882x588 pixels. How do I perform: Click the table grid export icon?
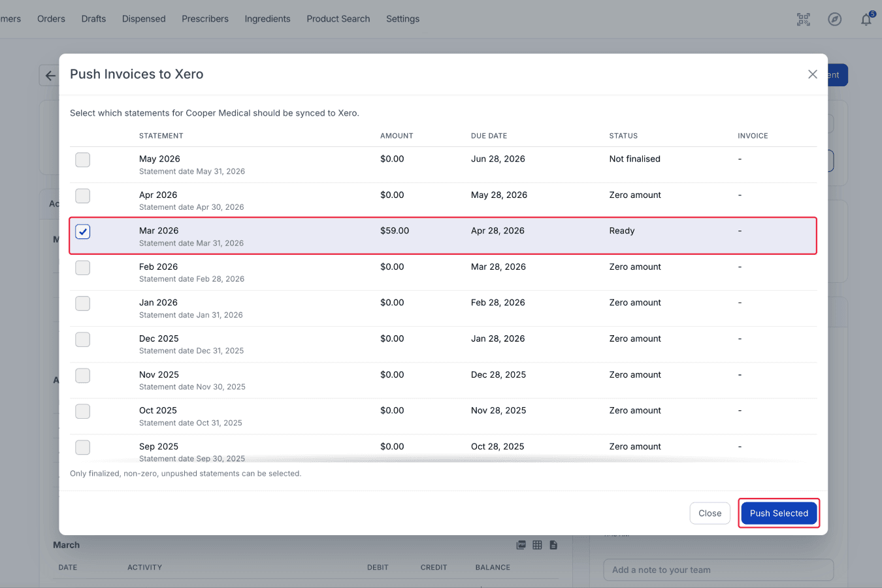pos(537,545)
